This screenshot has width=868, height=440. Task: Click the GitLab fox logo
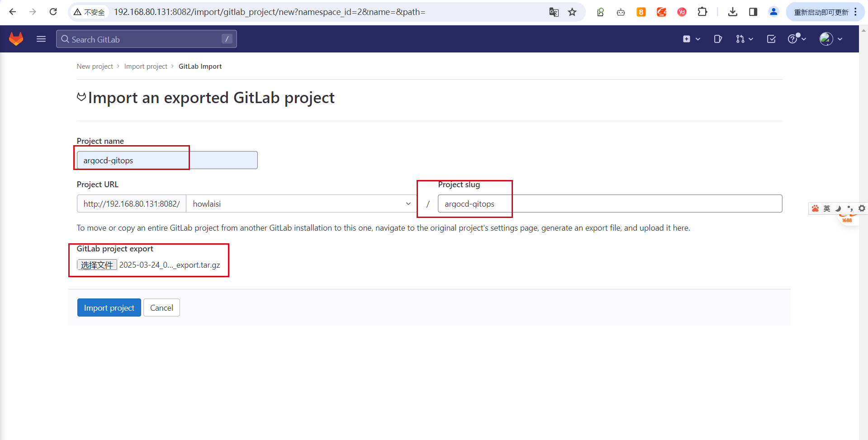click(16, 39)
